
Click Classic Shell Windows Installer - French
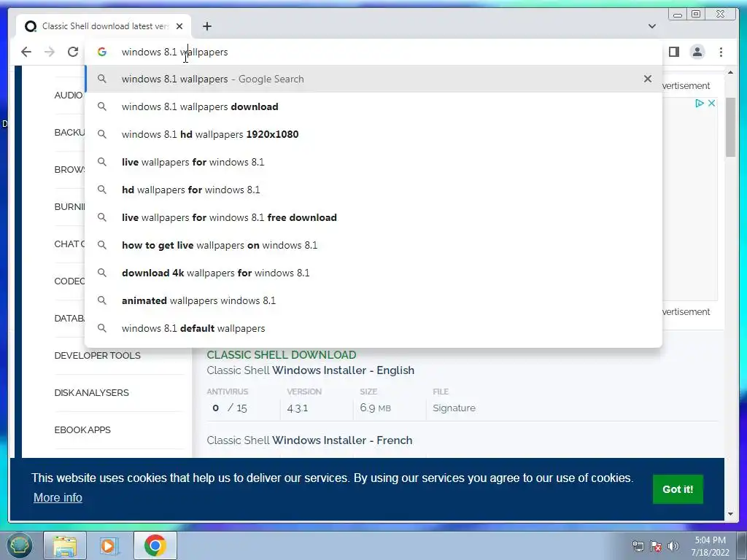(309, 440)
